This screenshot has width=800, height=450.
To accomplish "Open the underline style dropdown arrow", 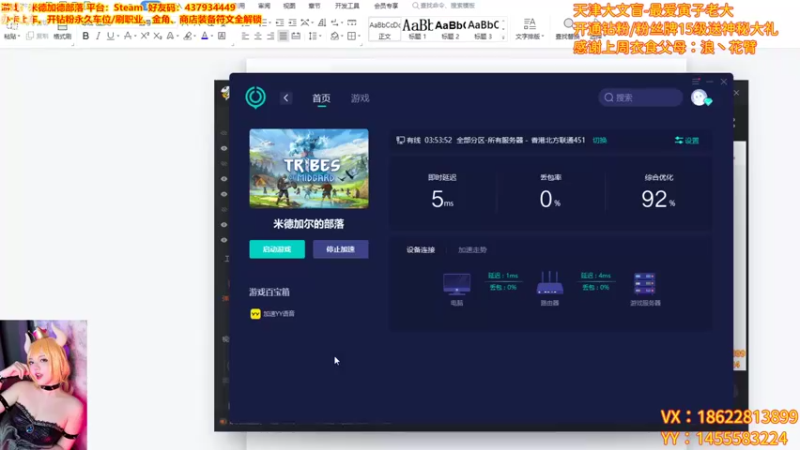I will tap(117, 36).
